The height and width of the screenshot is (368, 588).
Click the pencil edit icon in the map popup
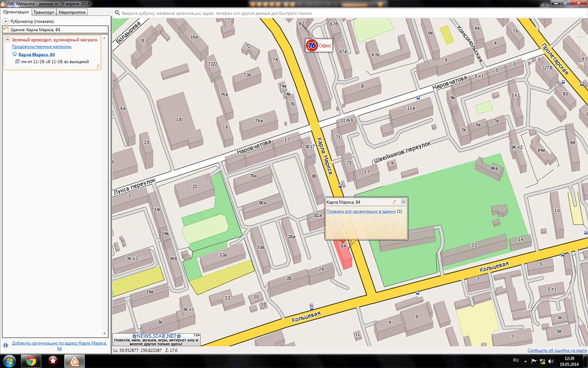(393, 202)
